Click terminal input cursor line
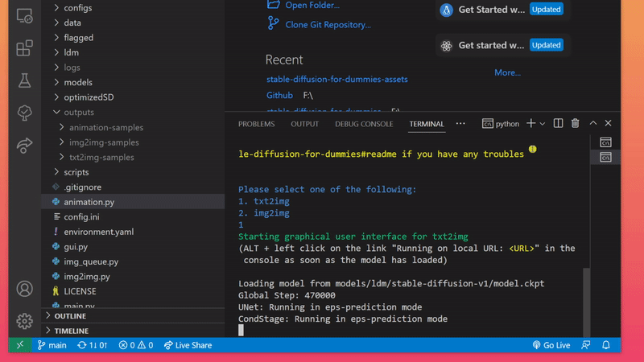 pyautogui.click(x=241, y=330)
